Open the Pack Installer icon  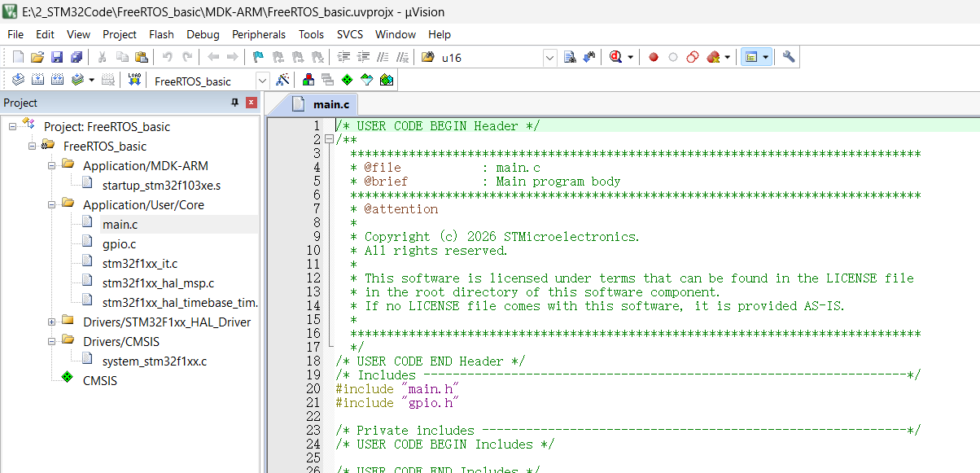click(x=386, y=80)
